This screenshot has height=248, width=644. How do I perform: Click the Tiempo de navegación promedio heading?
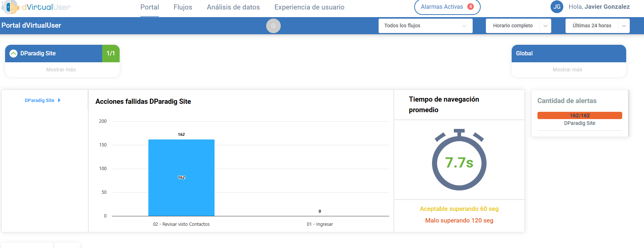(444, 105)
